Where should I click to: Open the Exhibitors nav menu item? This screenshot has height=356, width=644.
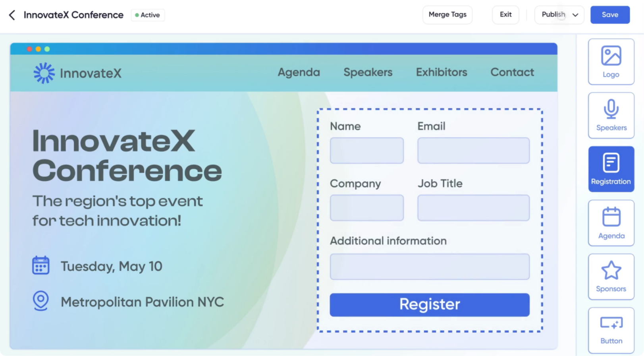tap(442, 72)
